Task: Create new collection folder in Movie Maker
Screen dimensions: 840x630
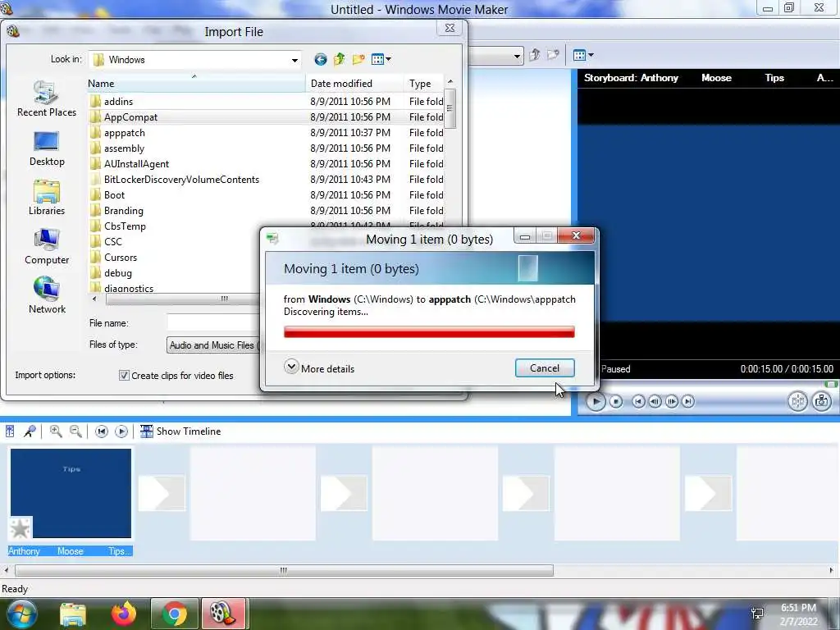Action: tap(553, 55)
